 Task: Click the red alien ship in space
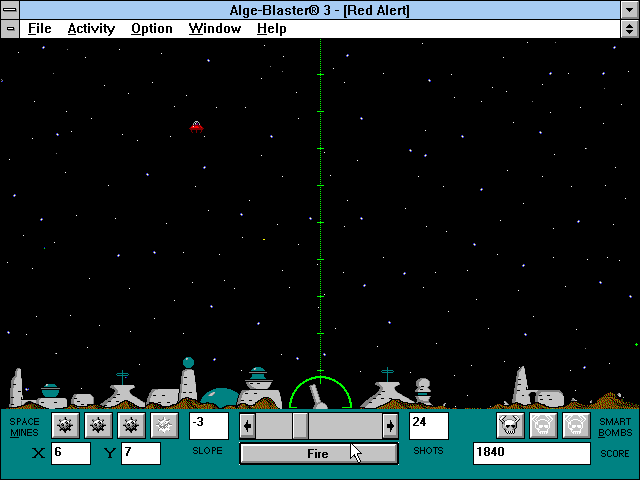click(197, 127)
